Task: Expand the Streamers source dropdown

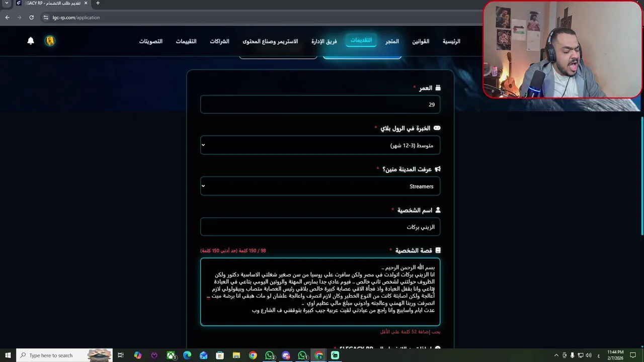Action: (x=320, y=186)
